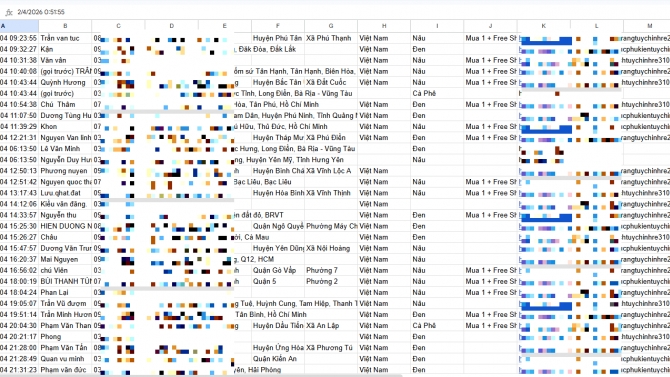Click the cell 'Quỳnh Hương'
This screenshot has width=670, height=377.
coord(65,82)
